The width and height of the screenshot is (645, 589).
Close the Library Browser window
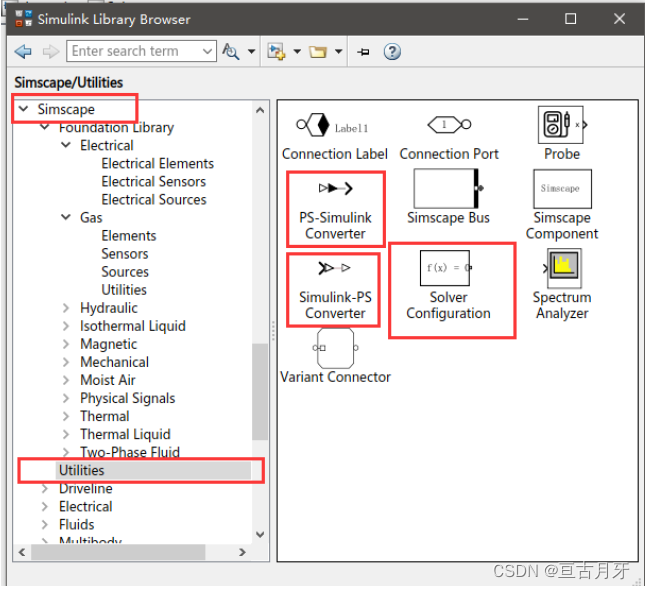(619, 19)
